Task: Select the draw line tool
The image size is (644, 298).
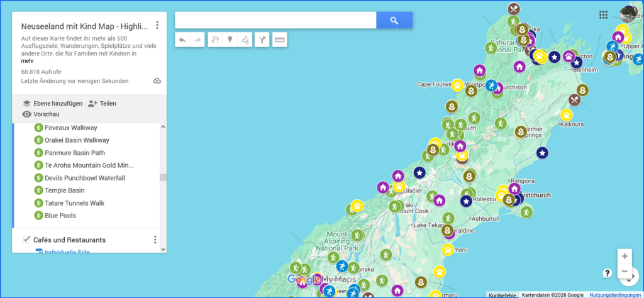Action: 245,40
